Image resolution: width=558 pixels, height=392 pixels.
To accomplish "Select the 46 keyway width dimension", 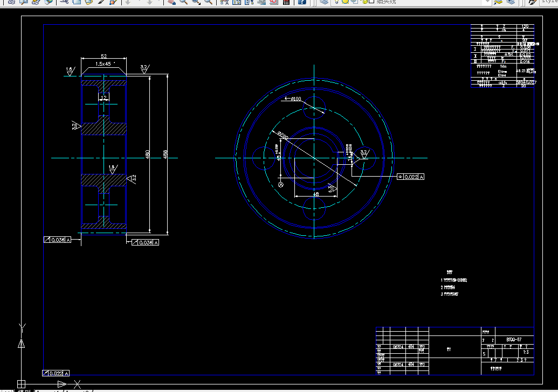I will click(316, 194).
